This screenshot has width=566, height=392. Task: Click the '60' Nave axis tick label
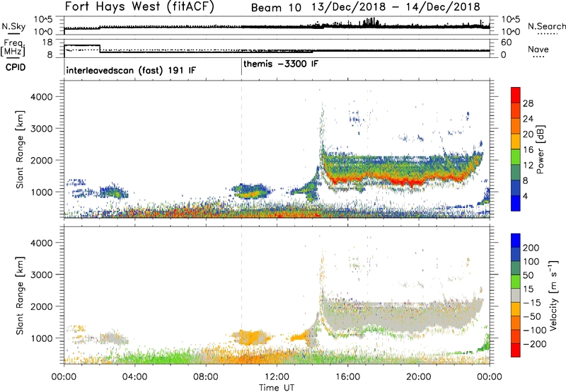click(x=507, y=42)
